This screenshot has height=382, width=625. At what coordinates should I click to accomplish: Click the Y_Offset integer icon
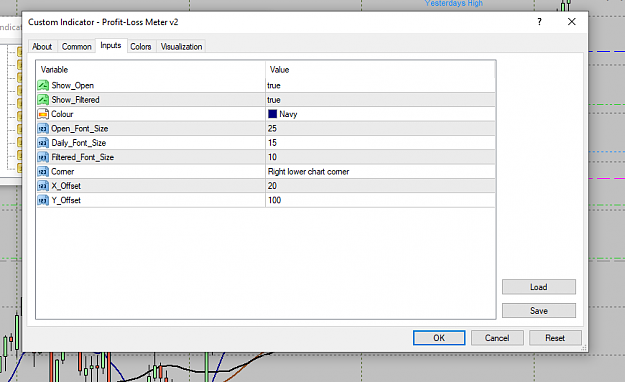(x=43, y=200)
